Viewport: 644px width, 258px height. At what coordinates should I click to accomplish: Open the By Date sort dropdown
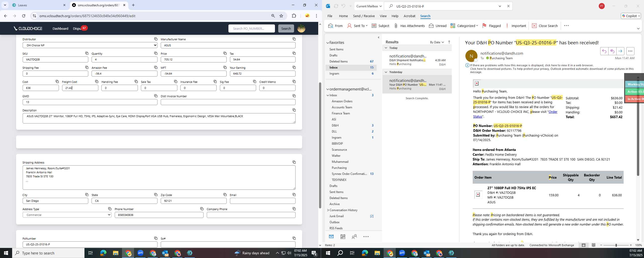[437, 42]
